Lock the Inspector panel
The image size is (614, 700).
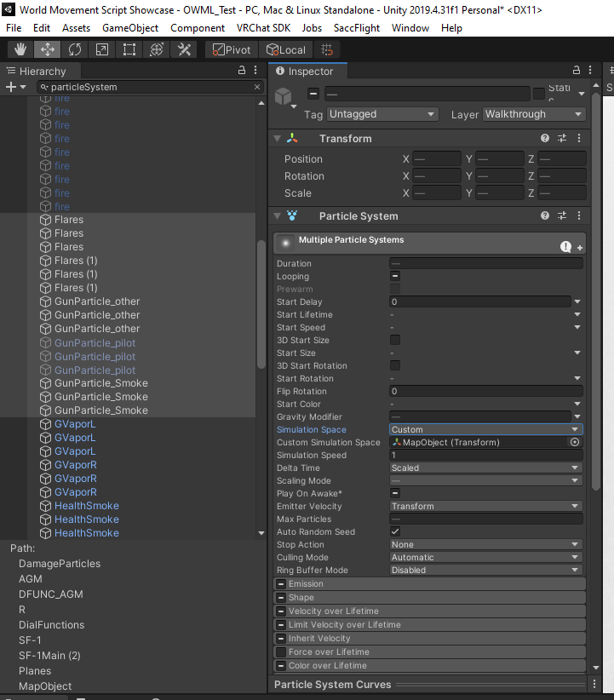point(577,70)
